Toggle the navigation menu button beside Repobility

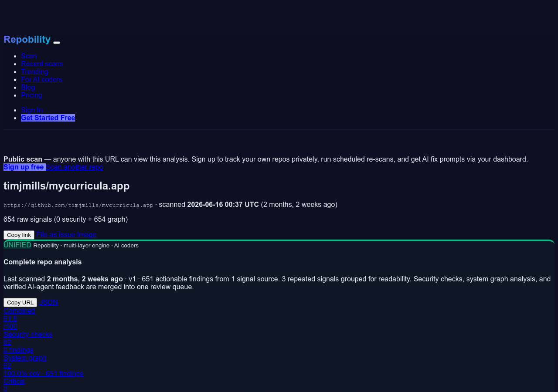(57, 43)
